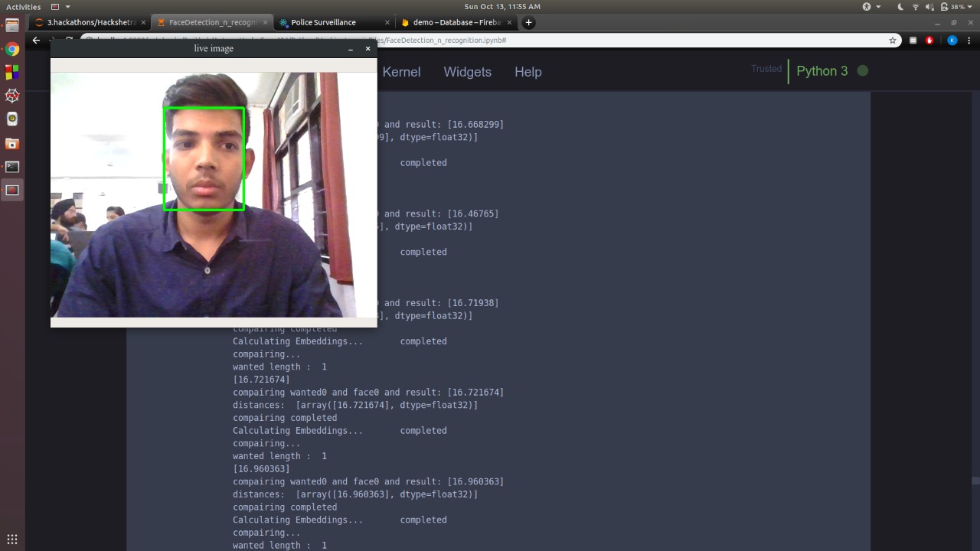Open the Help menu in notebook

528,72
